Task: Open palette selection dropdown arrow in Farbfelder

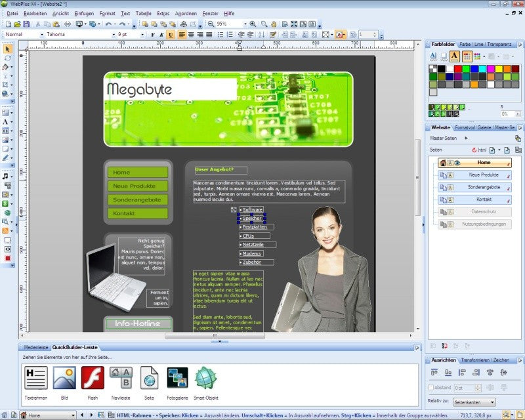Action: 484,56
